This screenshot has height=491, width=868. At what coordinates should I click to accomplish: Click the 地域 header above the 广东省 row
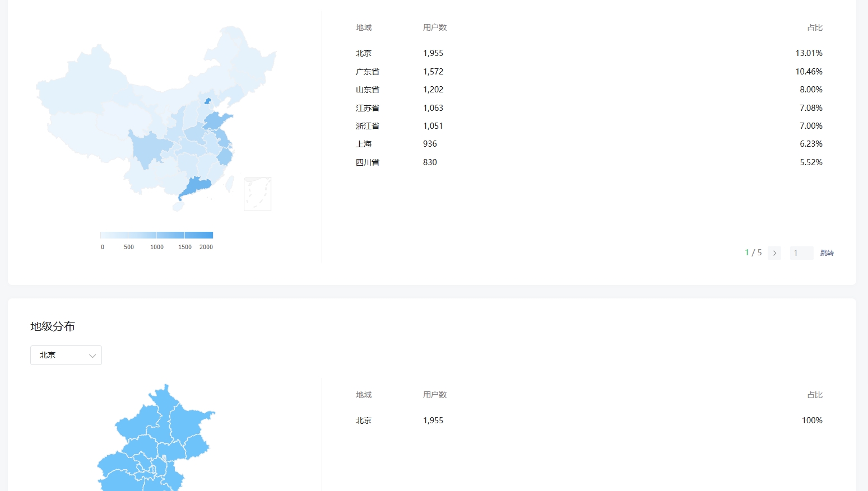[364, 27]
